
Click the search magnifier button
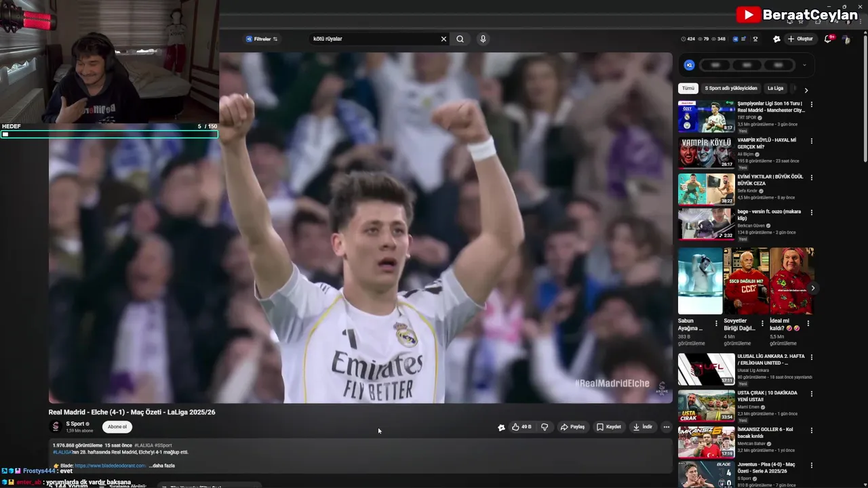pos(460,39)
